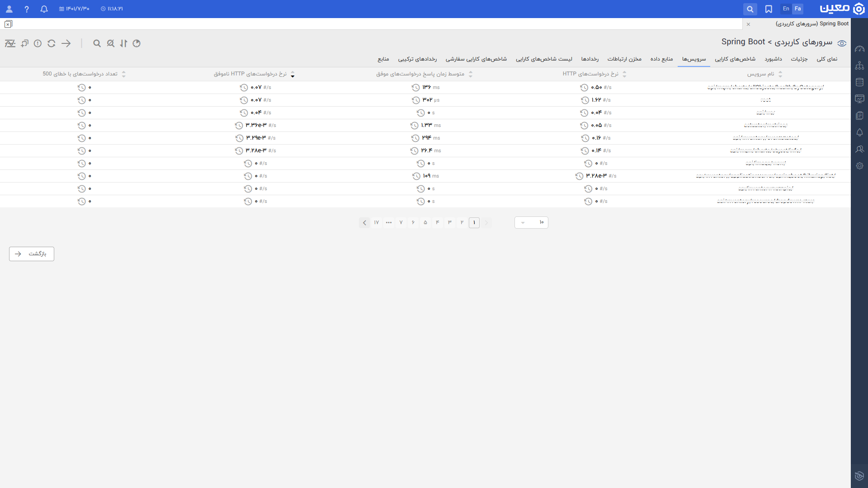Open the user profile icon
Screen dimensions: 868x488
pyautogui.click(x=9, y=9)
